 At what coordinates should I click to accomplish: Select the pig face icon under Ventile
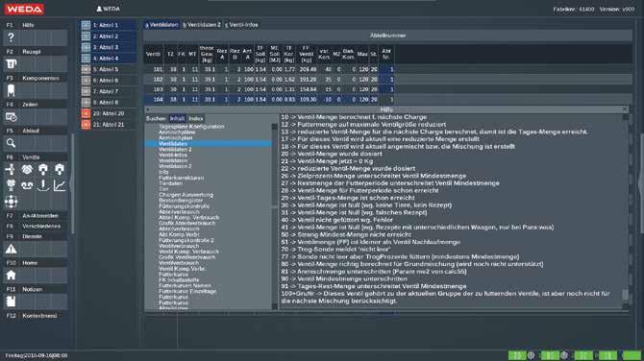click(27, 169)
